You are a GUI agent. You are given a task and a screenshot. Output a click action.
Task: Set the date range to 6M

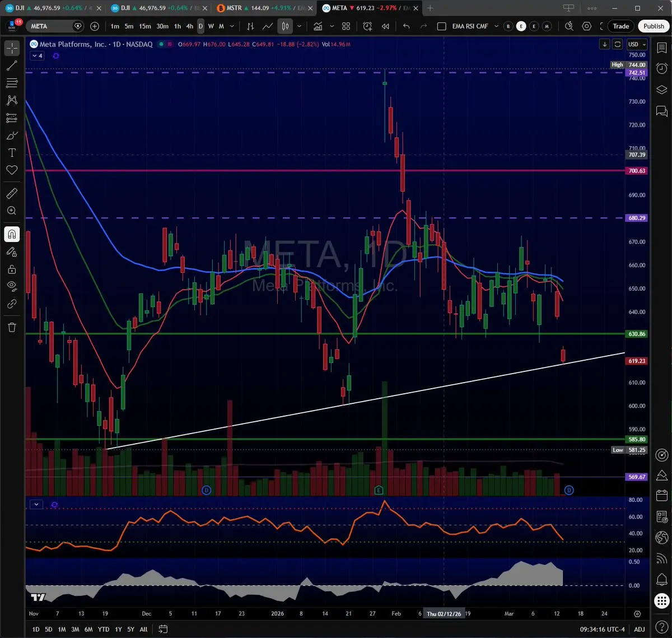[x=88, y=629]
